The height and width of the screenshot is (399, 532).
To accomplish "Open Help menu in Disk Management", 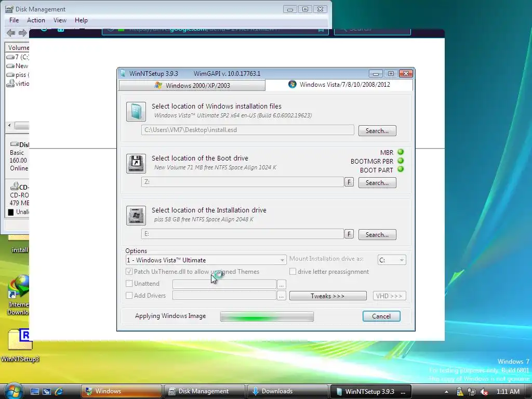I will [x=81, y=20].
